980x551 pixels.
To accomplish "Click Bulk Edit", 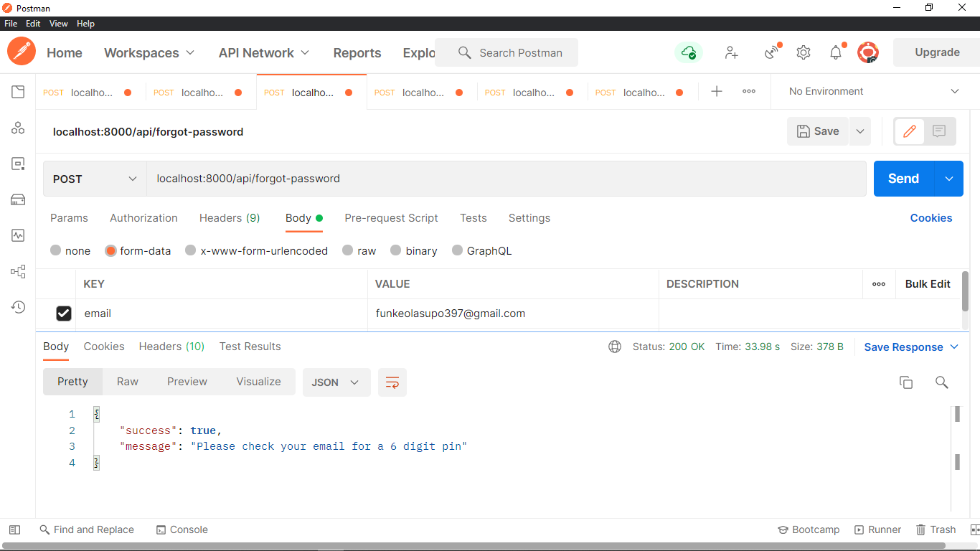I will (928, 284).
